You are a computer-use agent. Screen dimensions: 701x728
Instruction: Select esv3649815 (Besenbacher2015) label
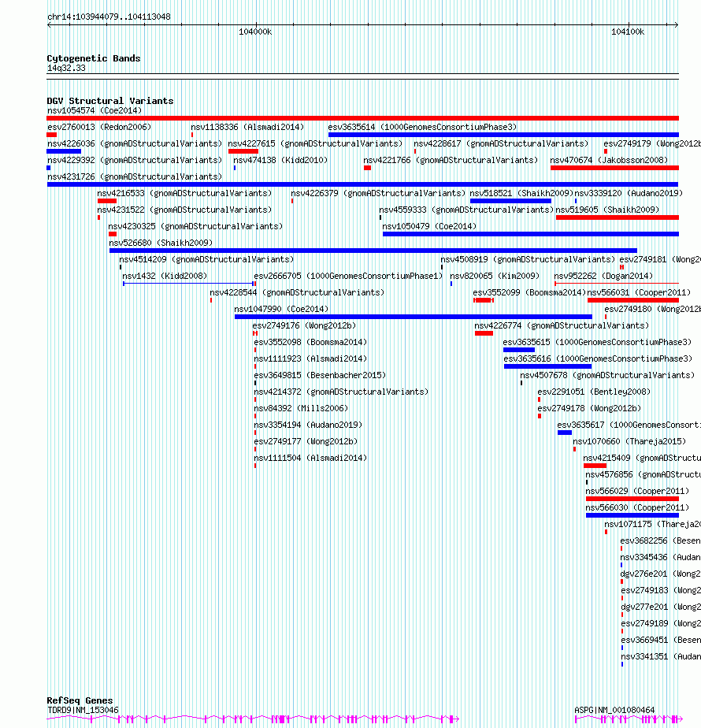320,375
